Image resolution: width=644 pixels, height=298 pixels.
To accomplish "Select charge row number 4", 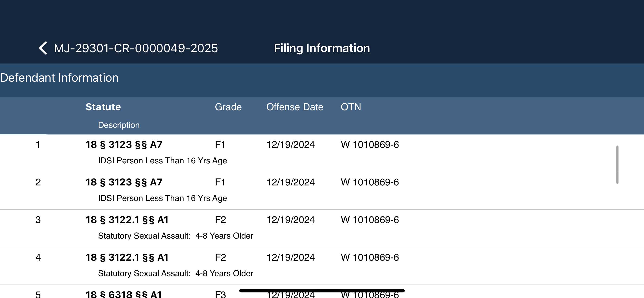I will (x=322, y=266).
